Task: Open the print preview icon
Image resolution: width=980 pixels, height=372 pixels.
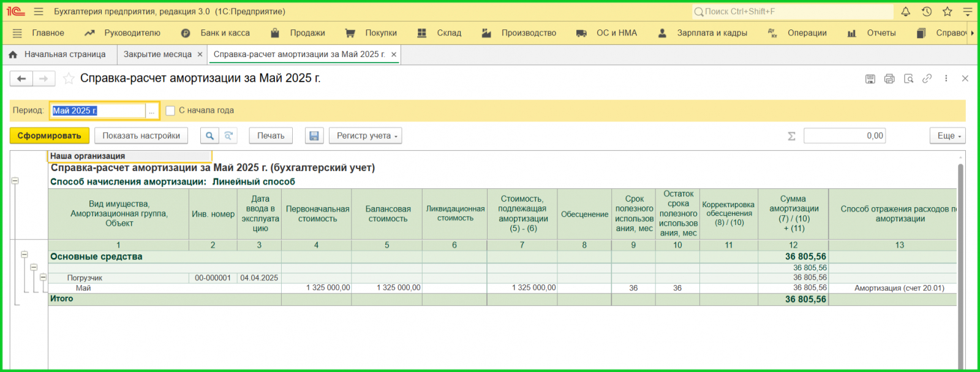Action: tap(908, 78)
